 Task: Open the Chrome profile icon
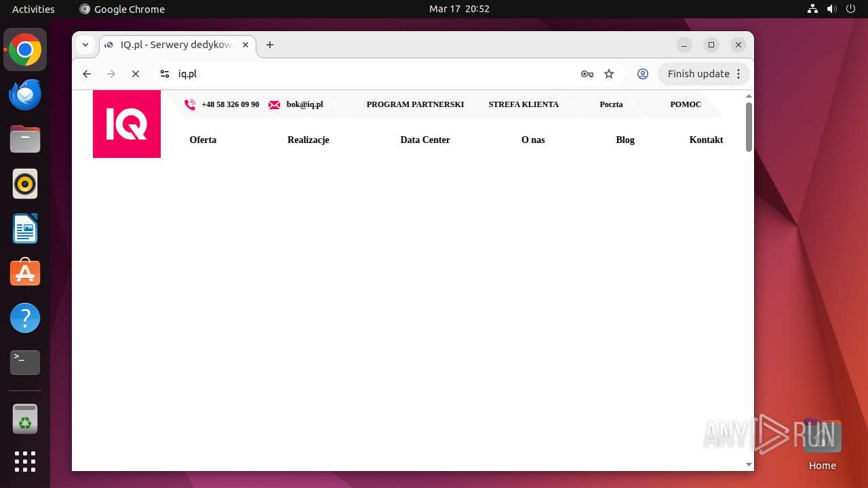coord(643,74)
